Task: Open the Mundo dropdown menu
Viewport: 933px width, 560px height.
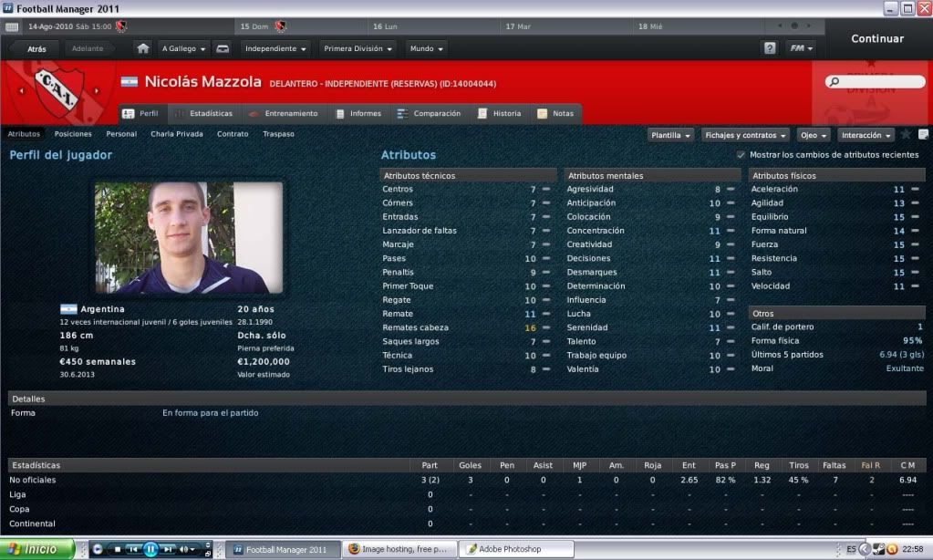Action: click(x=426, y=49)
